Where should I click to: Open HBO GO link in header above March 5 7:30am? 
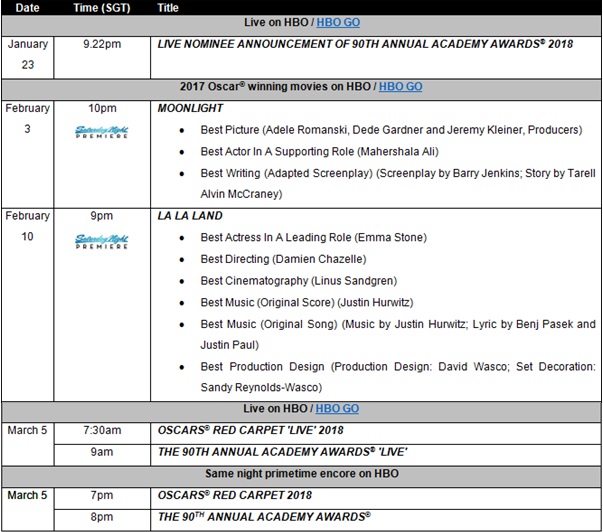click(x=337, y=409)
